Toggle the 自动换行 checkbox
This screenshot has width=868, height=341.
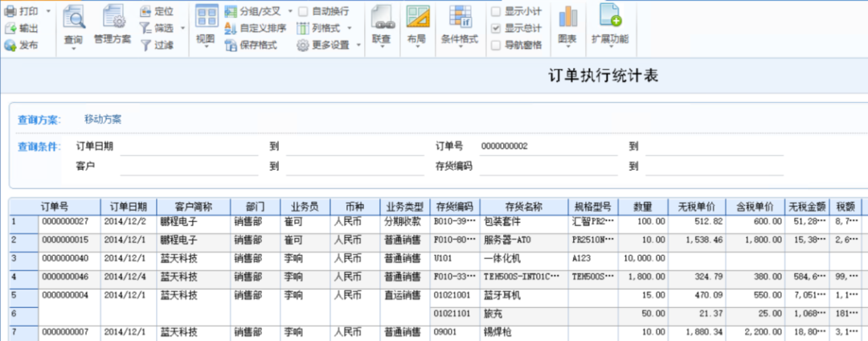click(303, 11)
